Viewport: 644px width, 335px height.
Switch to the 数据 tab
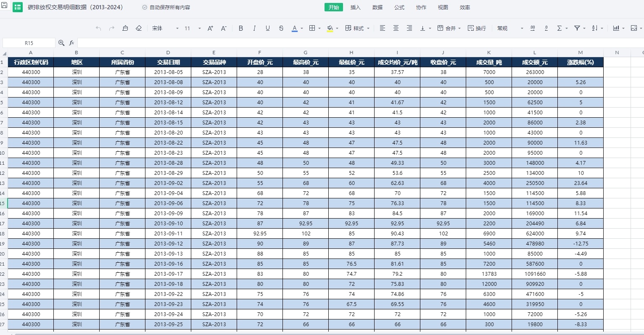click(x=377, y=8)
